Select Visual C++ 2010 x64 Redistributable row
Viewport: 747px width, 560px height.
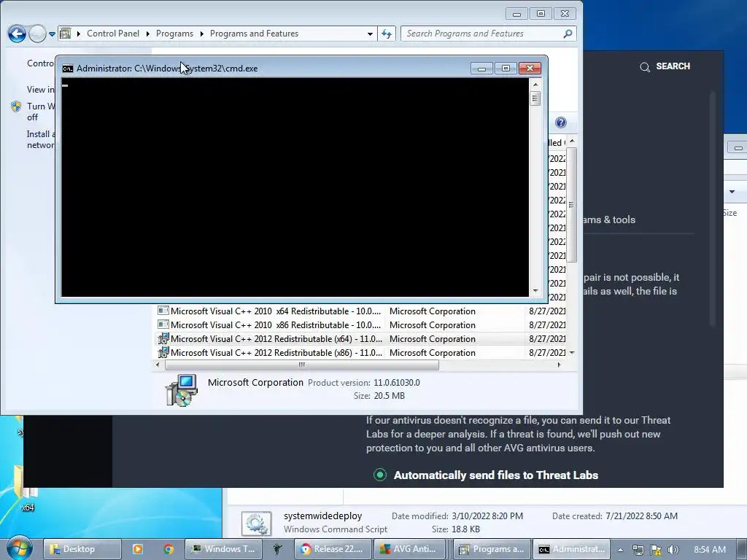pyautogui.click(x=361, y=311)
